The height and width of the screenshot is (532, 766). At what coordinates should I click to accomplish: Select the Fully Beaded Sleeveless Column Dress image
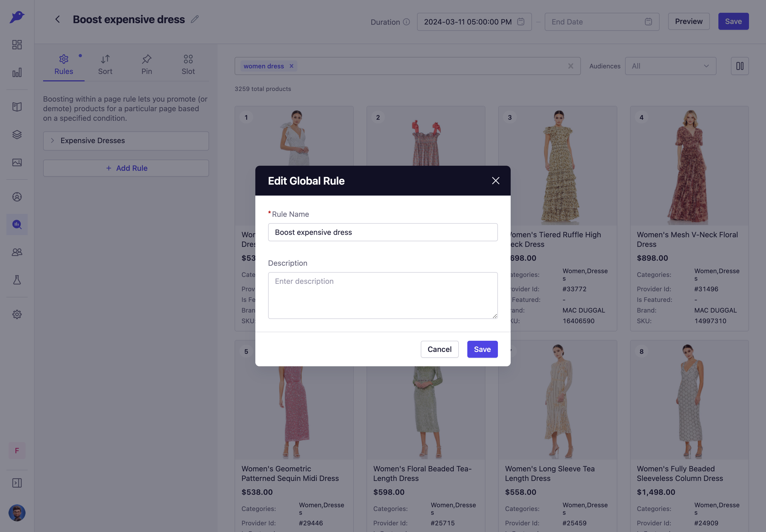tap(689, 400)
